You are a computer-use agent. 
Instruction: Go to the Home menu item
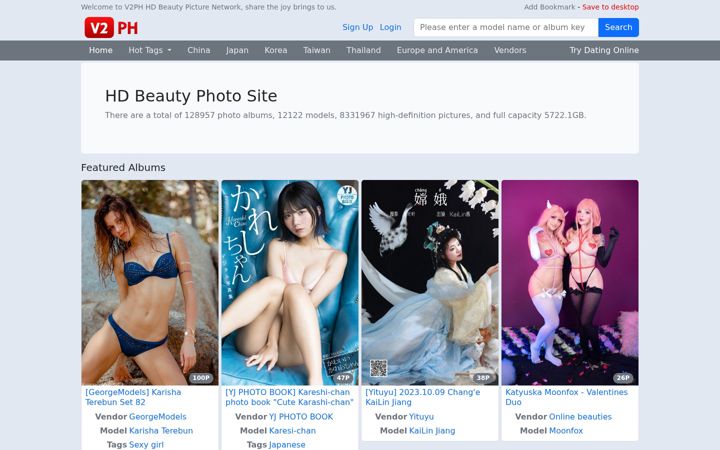(x=101, y=50)
